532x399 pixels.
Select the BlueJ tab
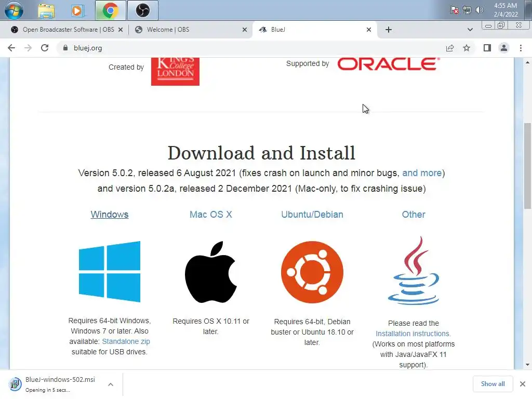314,30
